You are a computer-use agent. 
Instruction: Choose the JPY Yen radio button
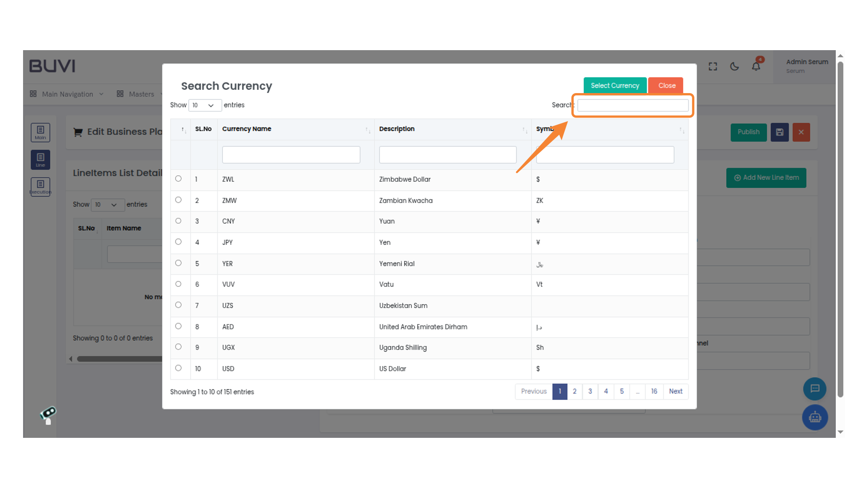[179, 242]
